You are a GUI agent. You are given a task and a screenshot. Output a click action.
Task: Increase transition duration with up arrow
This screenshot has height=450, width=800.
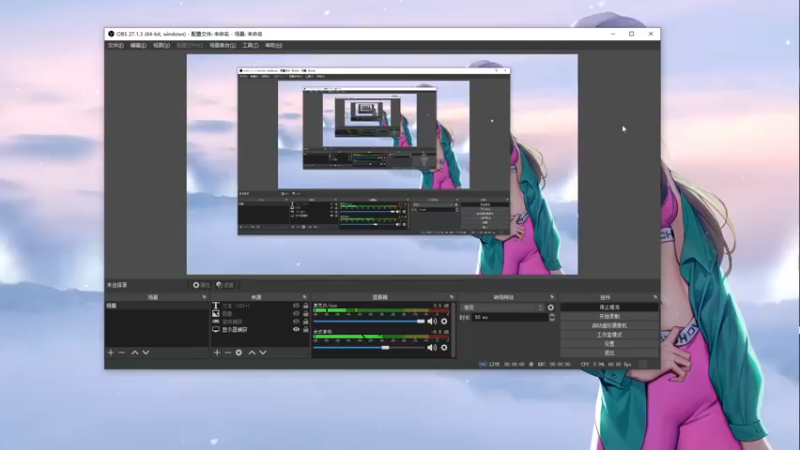tap(552, 315)
